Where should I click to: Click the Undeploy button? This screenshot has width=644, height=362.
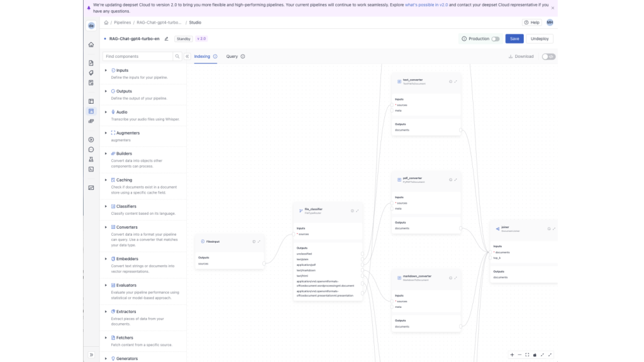[539, 39]
